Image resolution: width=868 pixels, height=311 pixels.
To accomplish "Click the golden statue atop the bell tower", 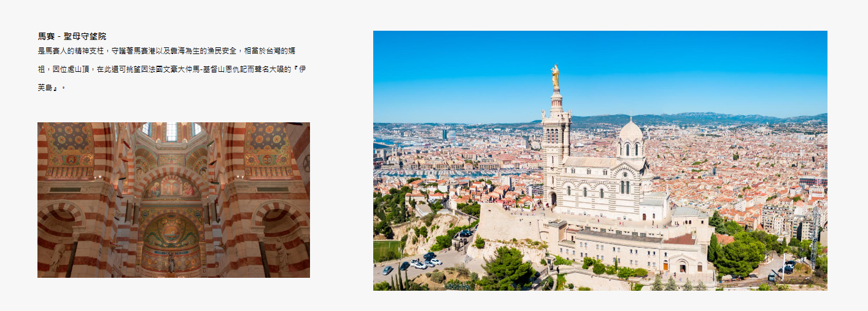I will [x=555, y=76].
